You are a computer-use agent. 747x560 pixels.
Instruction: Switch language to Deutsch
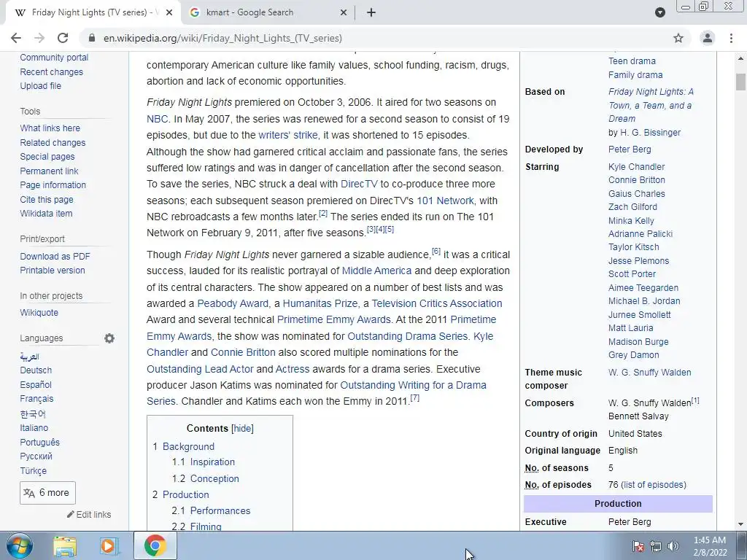(x=36, y=370)
